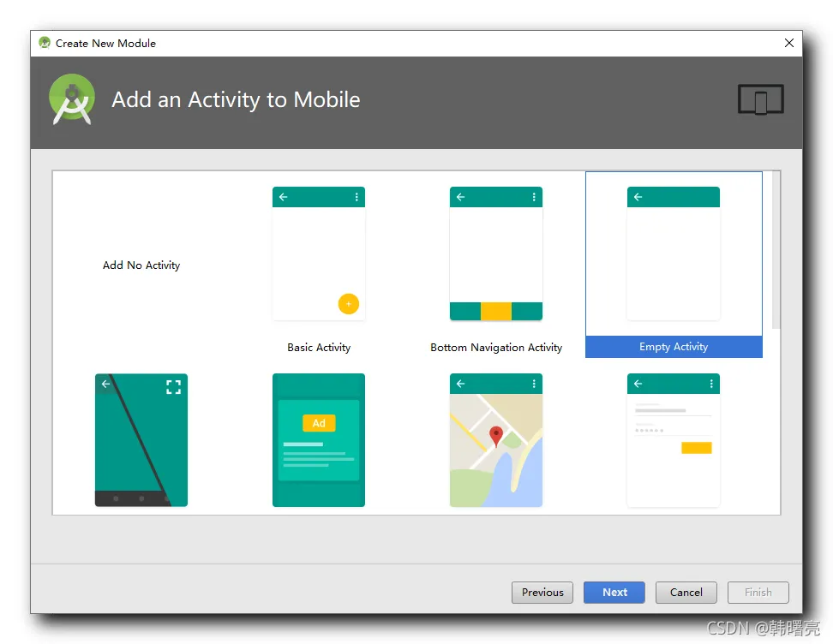This screenshot has height=644, width=833.
Task: Pick the Login Activity template preview
Action: 674,440
